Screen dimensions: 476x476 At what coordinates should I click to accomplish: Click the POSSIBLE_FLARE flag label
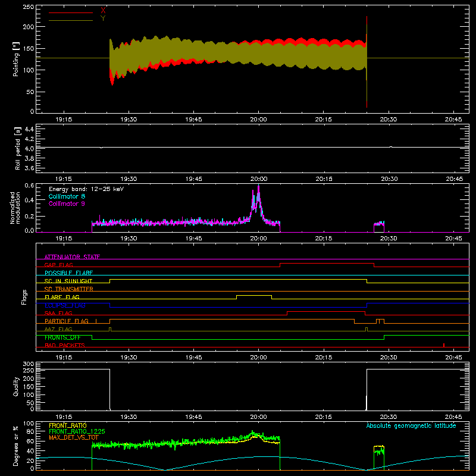(x=68, y=273)
